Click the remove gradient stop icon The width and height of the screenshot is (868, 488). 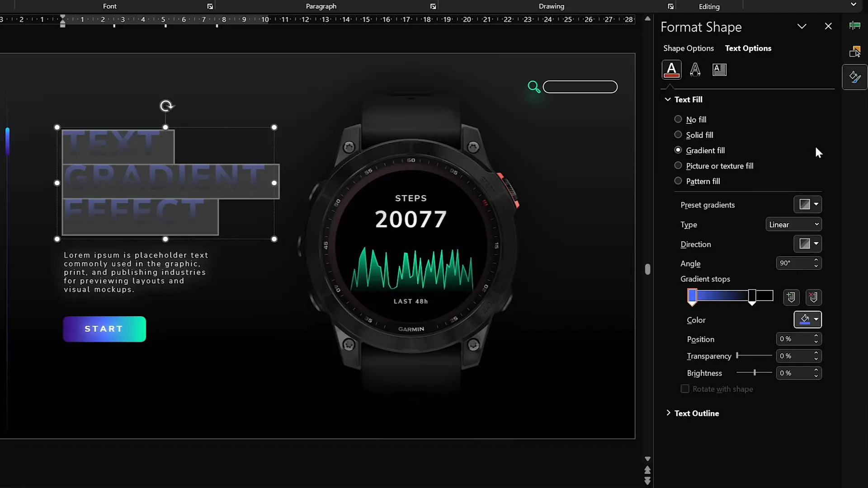[813, 297]
